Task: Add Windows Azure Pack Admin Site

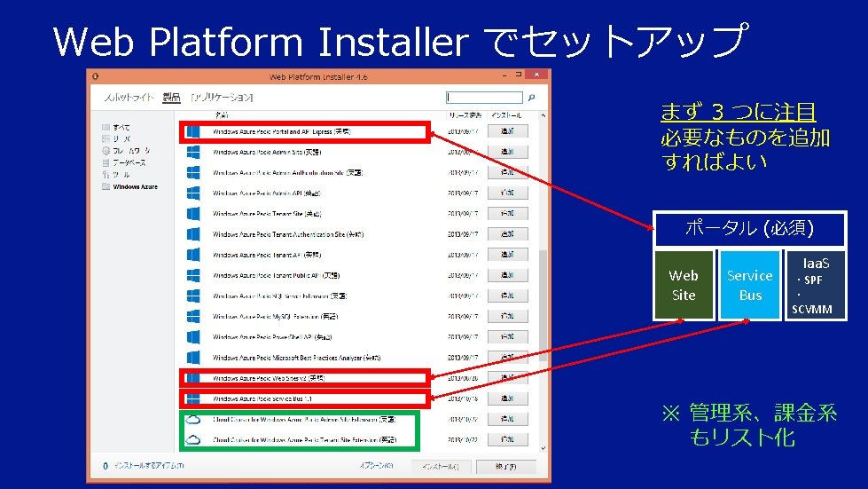Action: point(508,152)
